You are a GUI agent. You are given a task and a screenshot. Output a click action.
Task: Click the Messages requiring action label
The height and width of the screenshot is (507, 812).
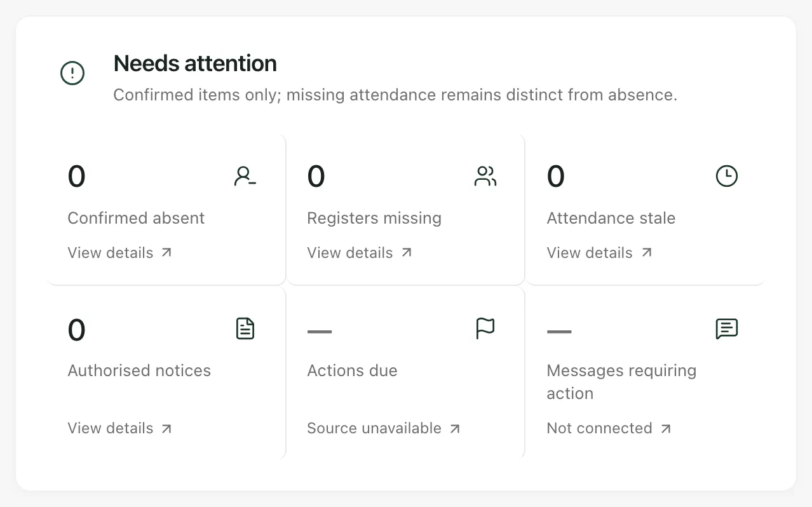tap(621, 382)
